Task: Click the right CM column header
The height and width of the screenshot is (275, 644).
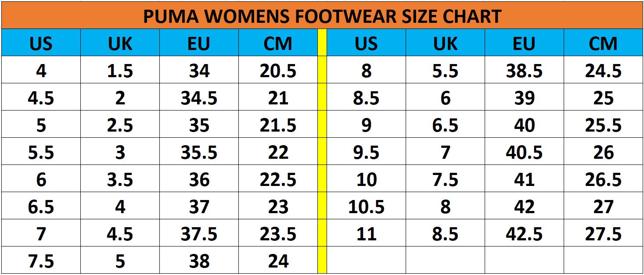Action: [x=603, y=43]
